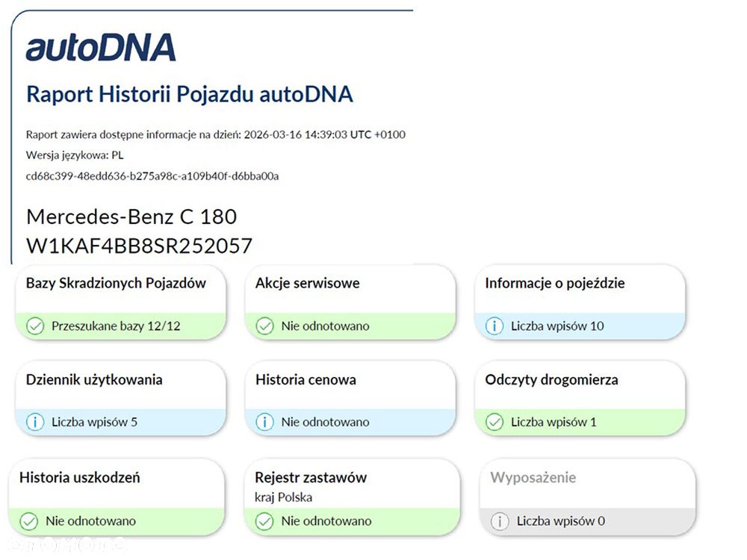Click info icon in Informacje o pojeździe card
The image size is (747, 560).
tap(495, 326)
